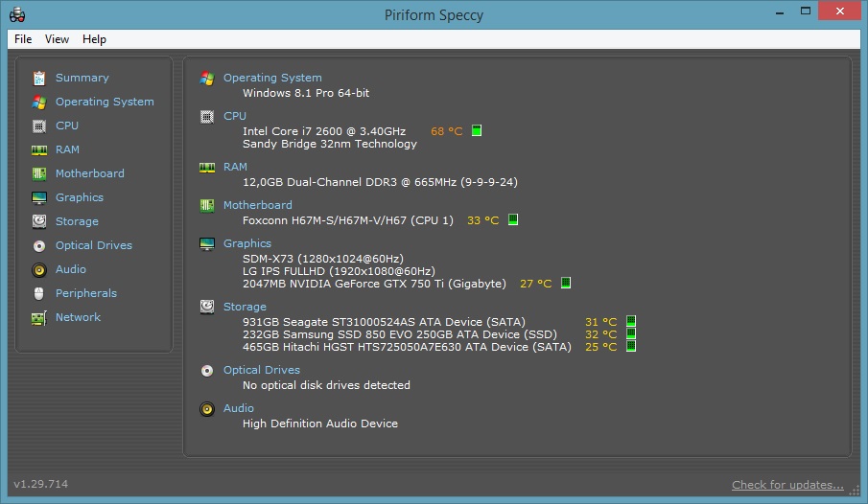Click the Audio heading link in summary
The image size is (868, 504).
pyautogui.click(x=239, y=408)
